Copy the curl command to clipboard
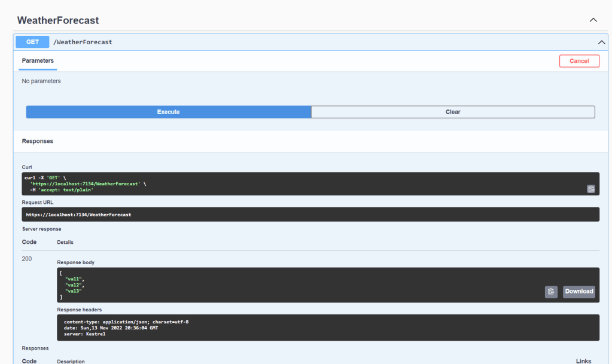Viewport: 612px width, 364px height. tap(590, 189)
